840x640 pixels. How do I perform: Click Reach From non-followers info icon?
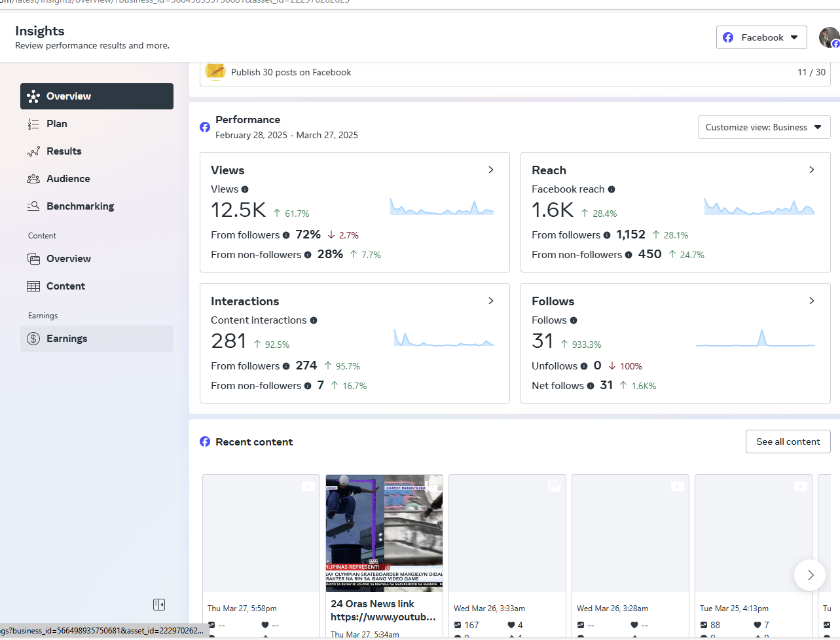coord(629,255)
